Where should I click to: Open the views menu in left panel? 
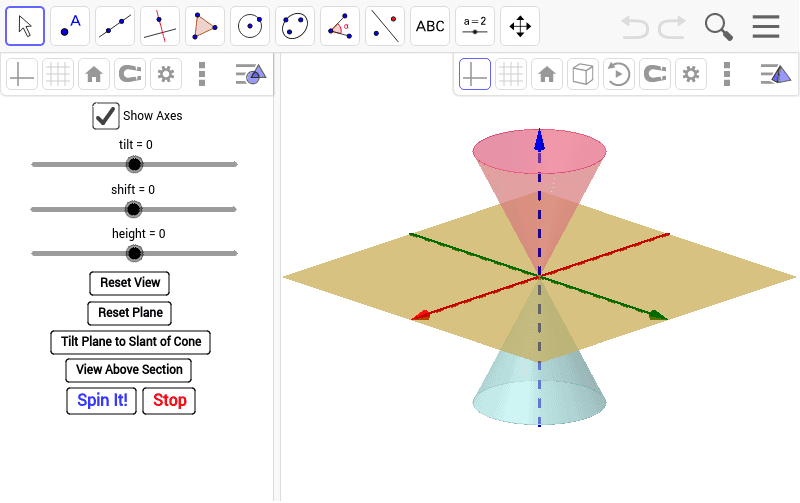pos(251,74)
